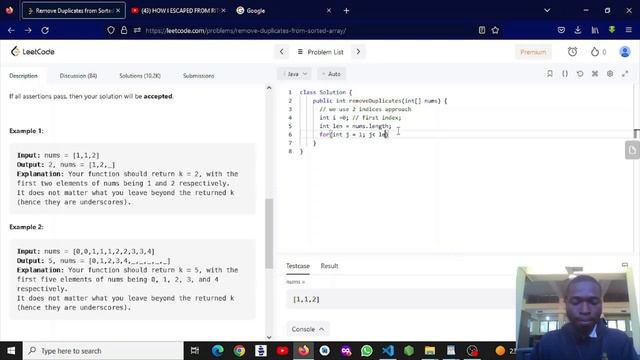640x360 pixels.
Task: Switch to the Testcase tab
Action: (298, 266)
